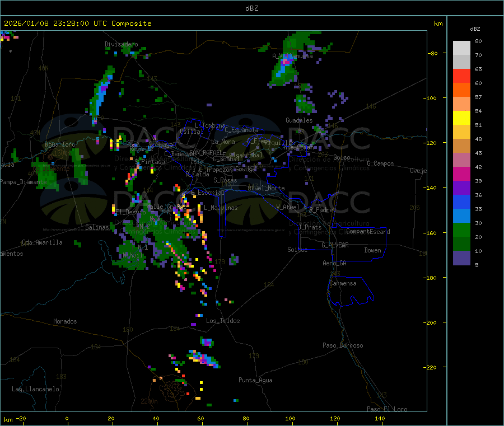Click the Los_Toldos map label
The width and height of the screenshot is (504, 426).
point(223,321)
